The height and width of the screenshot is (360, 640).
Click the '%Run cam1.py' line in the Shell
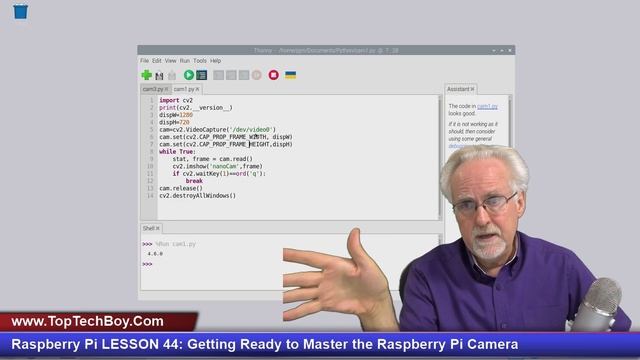[x=176, y=244]
